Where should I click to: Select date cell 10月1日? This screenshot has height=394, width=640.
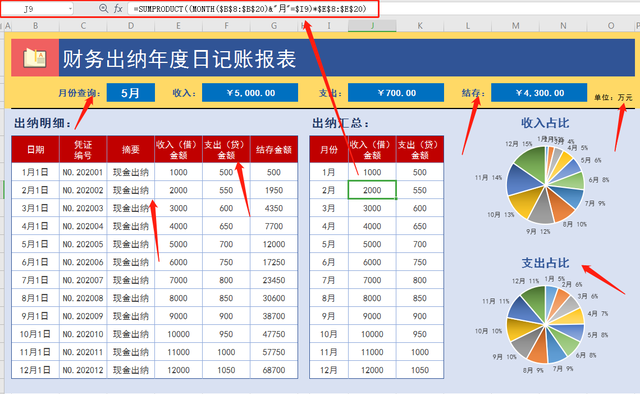[36, 334]
